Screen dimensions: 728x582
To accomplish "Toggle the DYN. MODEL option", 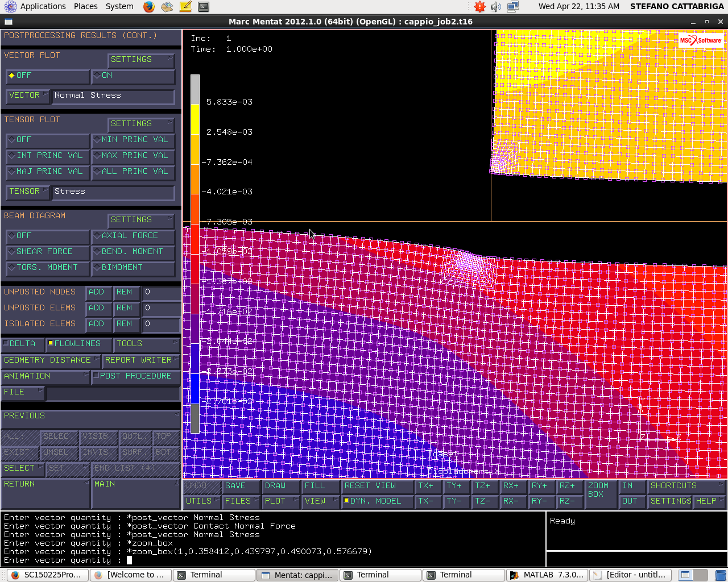I will point(377,501).
